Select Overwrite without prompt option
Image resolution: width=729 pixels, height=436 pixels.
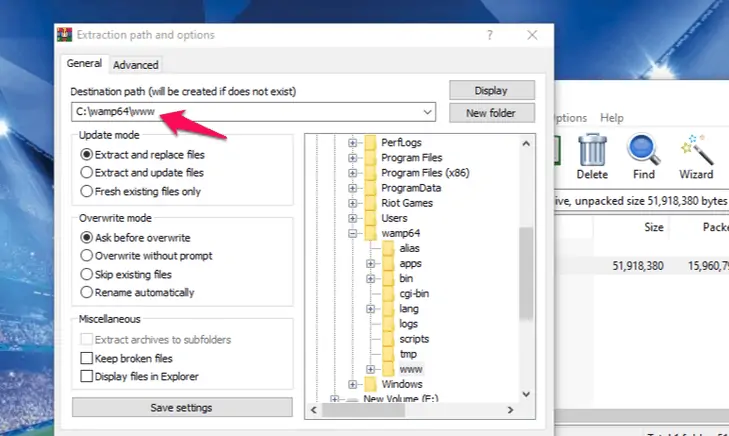click(87, 256)
